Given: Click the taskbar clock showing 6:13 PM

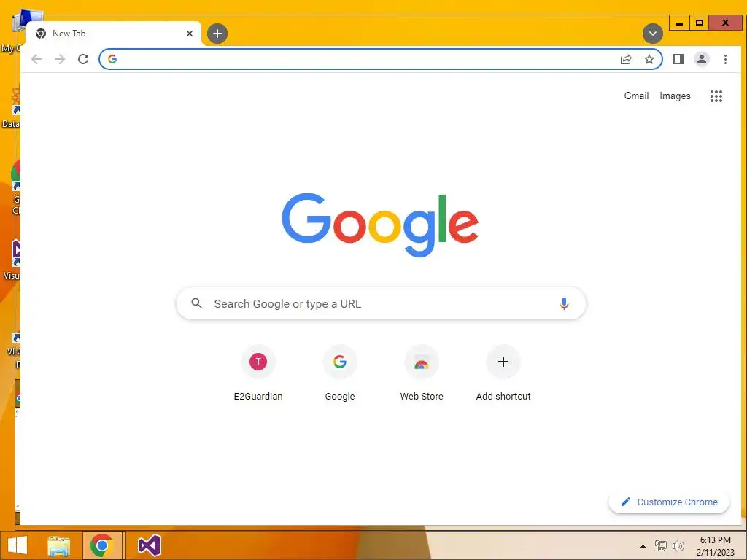Looking at the screenshot, I should [715, 546].
